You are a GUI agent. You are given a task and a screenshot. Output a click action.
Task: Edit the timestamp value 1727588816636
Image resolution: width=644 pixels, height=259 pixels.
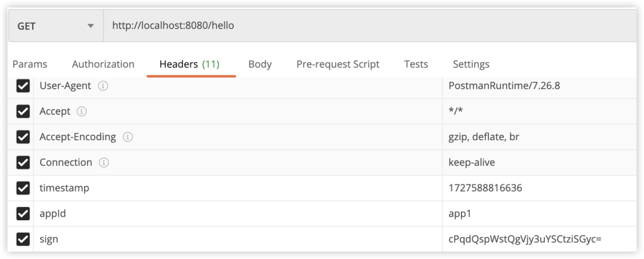coord(485,188)
